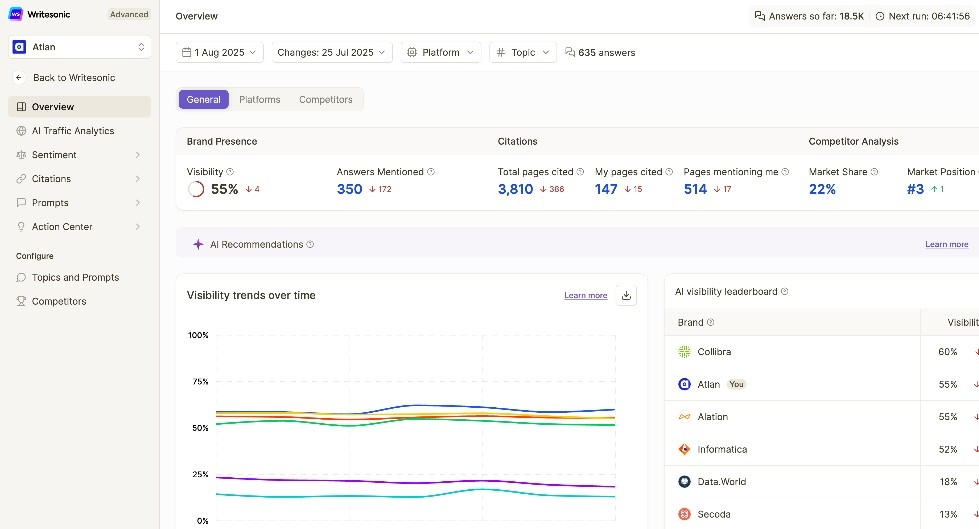Screen dimensions: 979x529
Task: Select the Informatica leaderboard row
Action: point(822,449)
